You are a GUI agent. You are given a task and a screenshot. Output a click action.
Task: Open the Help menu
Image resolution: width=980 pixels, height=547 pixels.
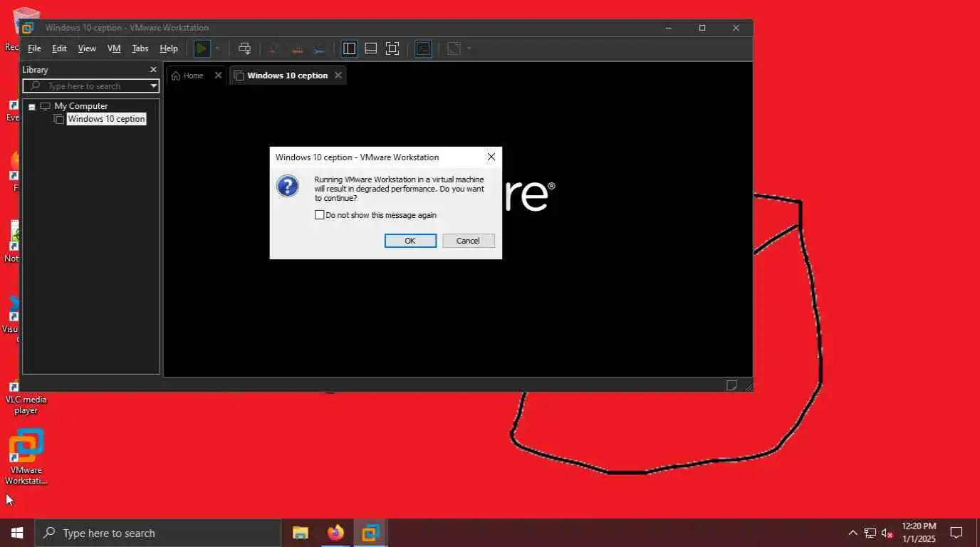click(169, 48)
